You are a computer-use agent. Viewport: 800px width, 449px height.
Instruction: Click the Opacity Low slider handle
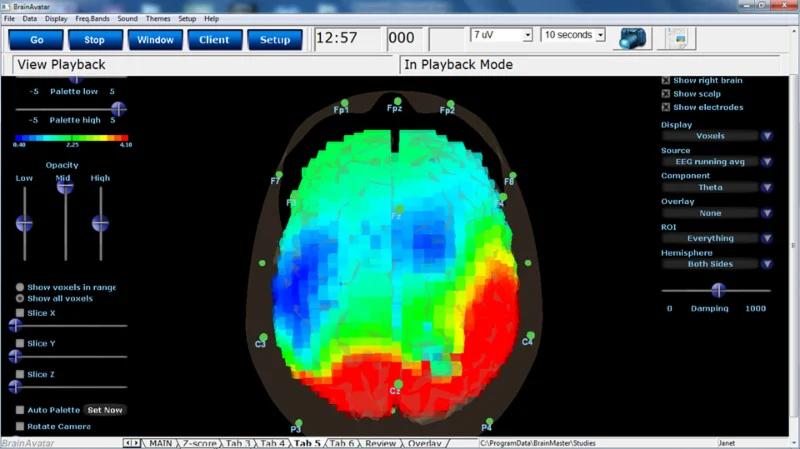point(24,223)
